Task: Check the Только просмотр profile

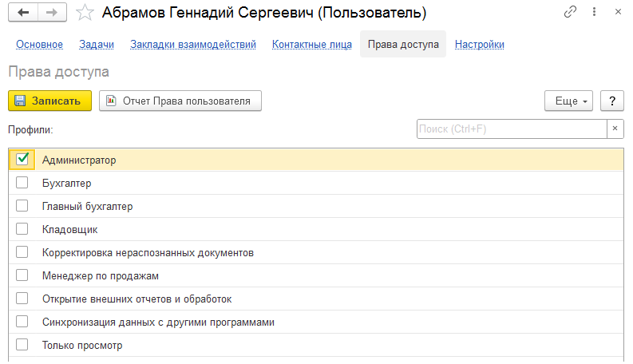Action: tap(22, 345)
